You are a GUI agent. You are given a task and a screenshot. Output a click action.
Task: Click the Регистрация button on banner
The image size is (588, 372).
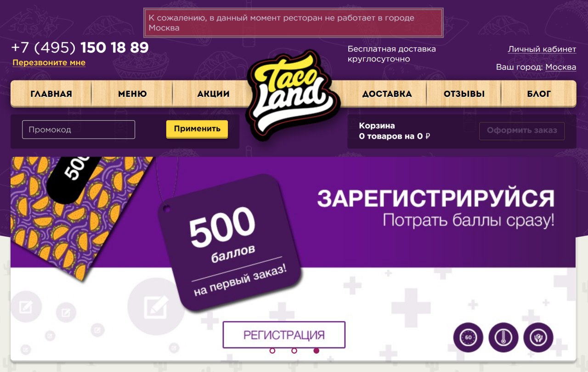284,335
